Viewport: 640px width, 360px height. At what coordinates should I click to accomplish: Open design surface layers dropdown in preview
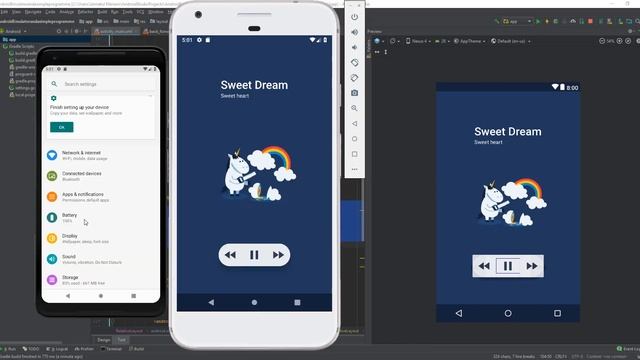click(379, 41)
